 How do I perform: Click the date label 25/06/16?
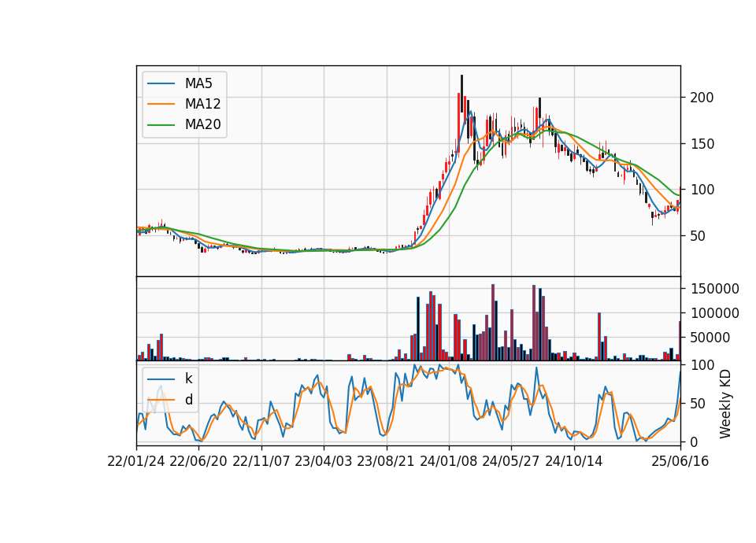coord(680,461)
